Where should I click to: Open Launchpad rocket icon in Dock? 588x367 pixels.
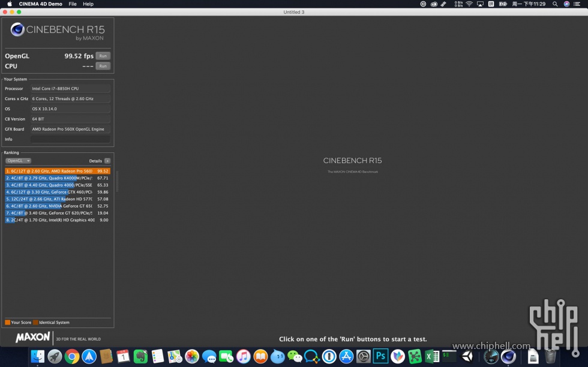pos(55,356)
